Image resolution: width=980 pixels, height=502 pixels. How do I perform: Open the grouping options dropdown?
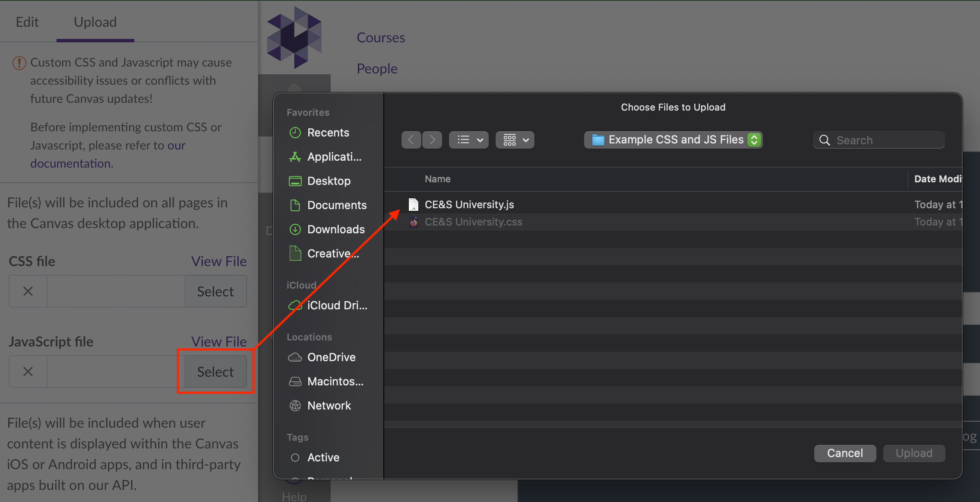point(515,140)
